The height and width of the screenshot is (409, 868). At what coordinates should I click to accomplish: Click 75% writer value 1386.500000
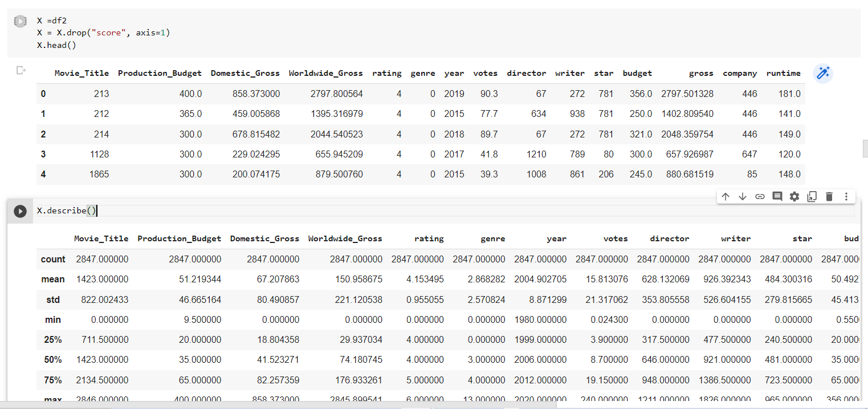pyautogui.click(x=725, y=380)
